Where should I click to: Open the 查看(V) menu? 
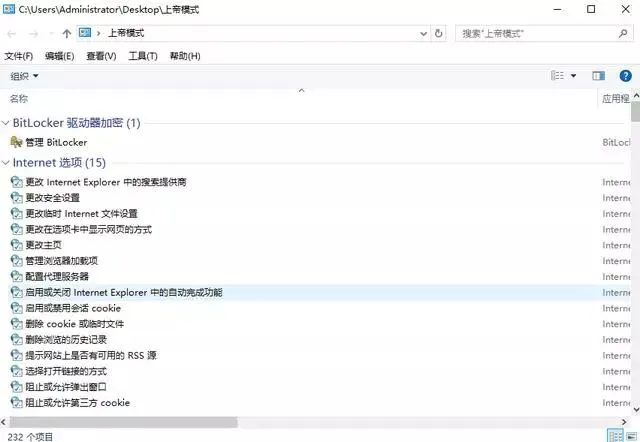pyautogui.click(x=101, y=56)
